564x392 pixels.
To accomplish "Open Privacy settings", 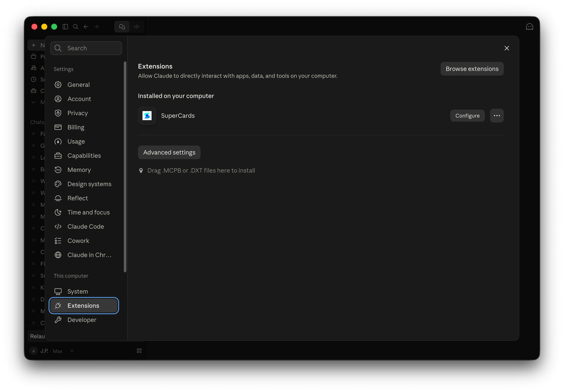I will pos(84,113).
